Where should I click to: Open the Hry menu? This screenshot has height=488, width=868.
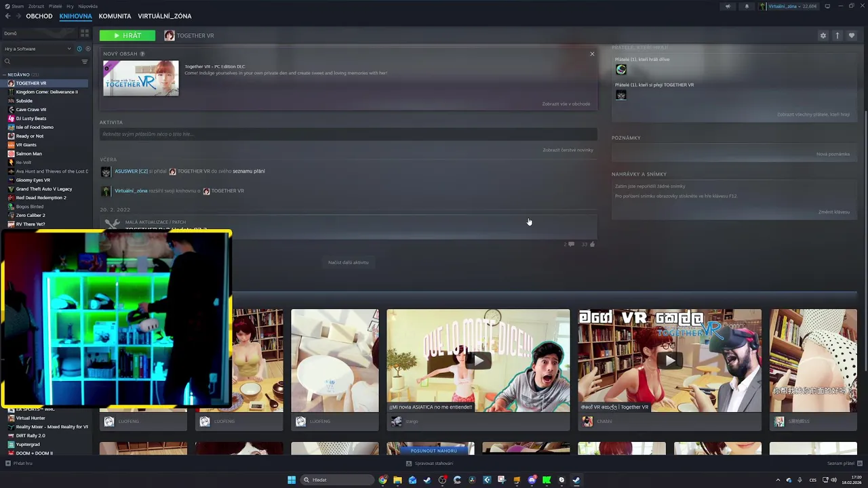pyautogui.click(x=70, y=6)
